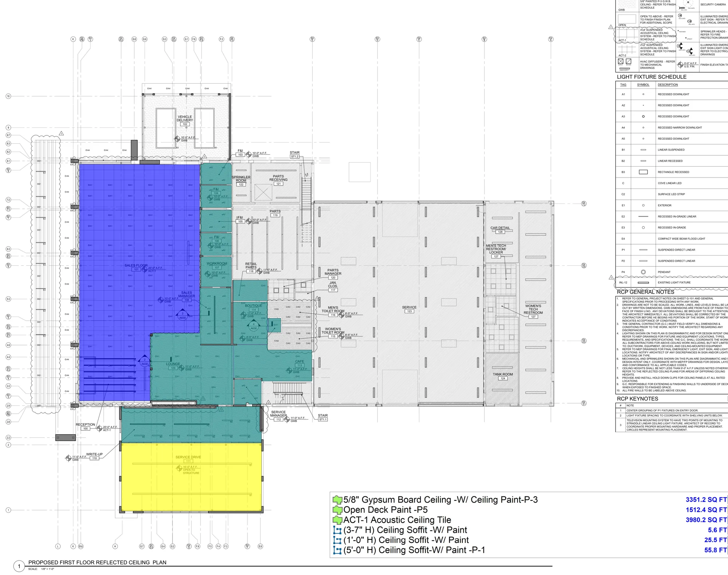
Task: Click the P4 pendant fixture symbol in schedule
Action: [x=643, y=272]
